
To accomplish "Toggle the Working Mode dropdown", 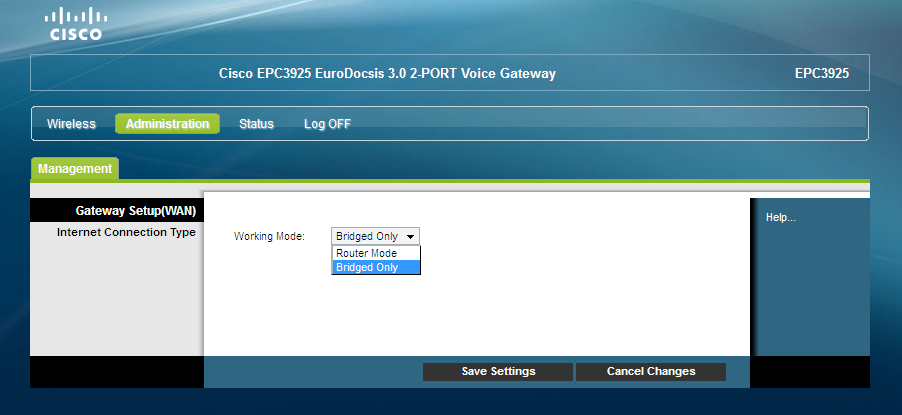I will click(376, 236).
